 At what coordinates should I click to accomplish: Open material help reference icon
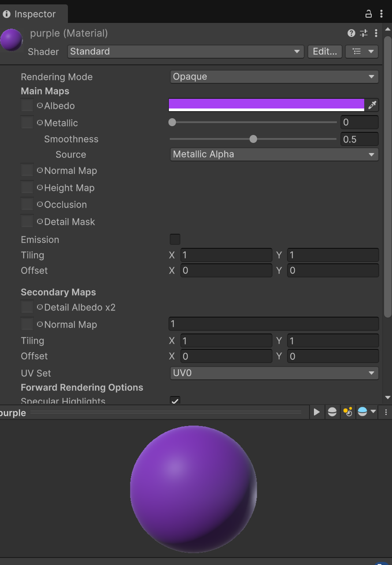pyautogui.click(x=351, y=33)
